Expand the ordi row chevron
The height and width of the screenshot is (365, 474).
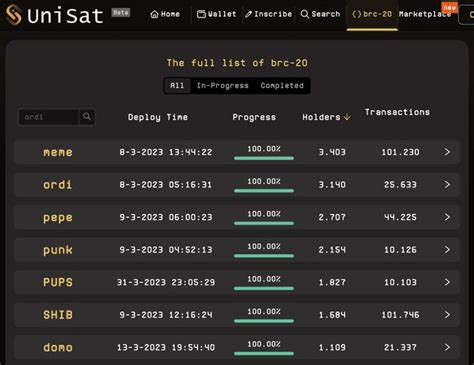pyautogui.click(x=447, y=185)
